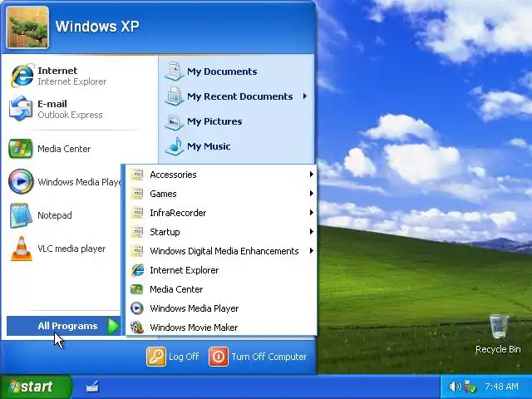Click the Windows XP user name text
Image resolution: width=532 pixels, height=399 pixels.
(97, 27)
